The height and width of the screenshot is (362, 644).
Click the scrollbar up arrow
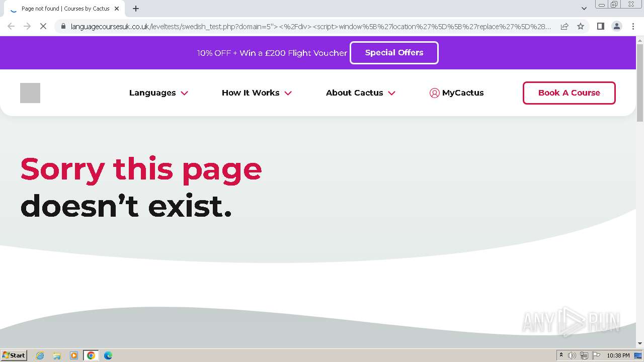(x=640, y=40)
